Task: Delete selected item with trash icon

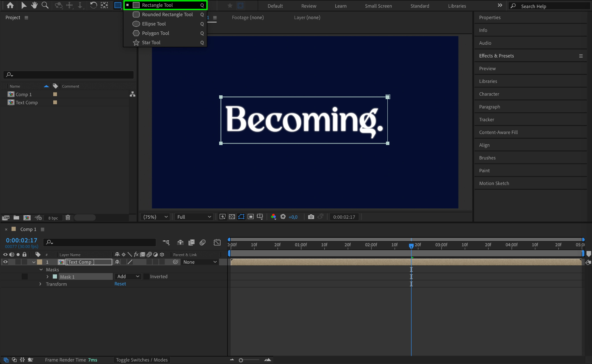Action: [68, 218]
